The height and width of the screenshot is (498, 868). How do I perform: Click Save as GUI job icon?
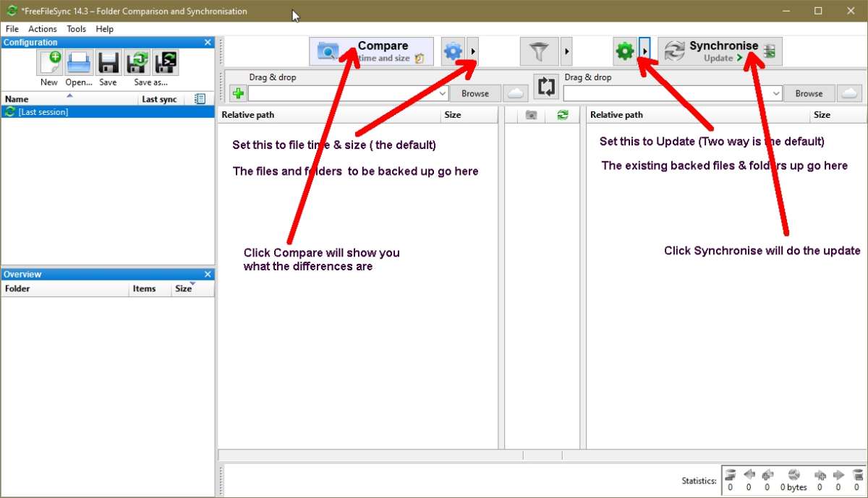(x=137, y=63)
